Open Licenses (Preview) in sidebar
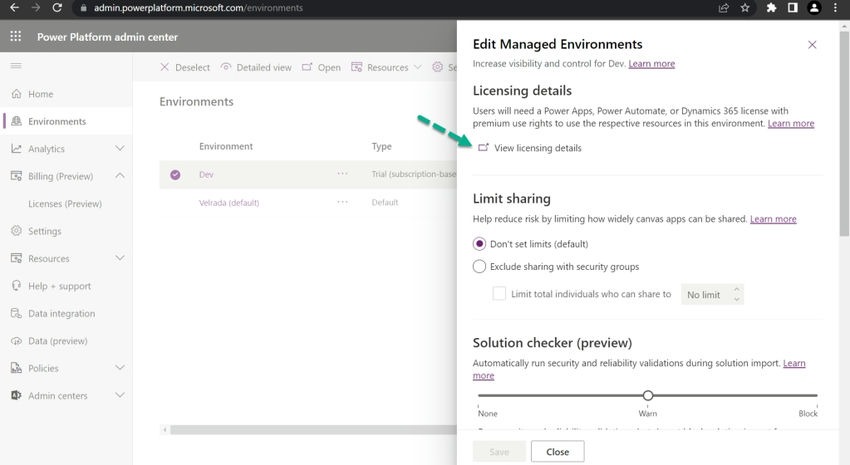 coord(65,204)
